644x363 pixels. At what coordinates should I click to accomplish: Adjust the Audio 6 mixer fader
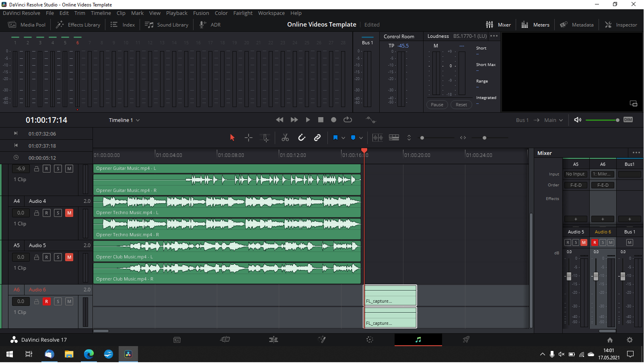pos(596,276)
